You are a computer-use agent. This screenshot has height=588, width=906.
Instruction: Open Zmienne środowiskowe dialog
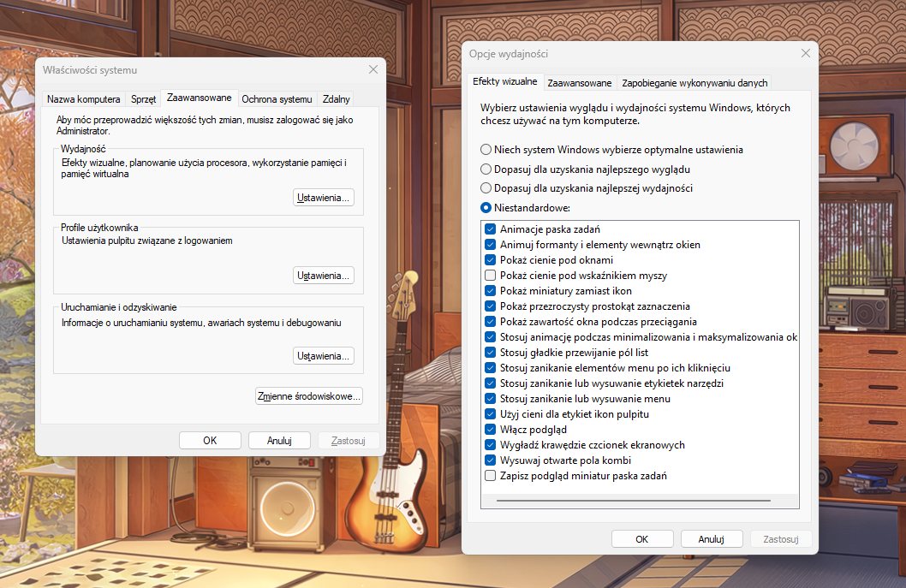click(309, 396)
